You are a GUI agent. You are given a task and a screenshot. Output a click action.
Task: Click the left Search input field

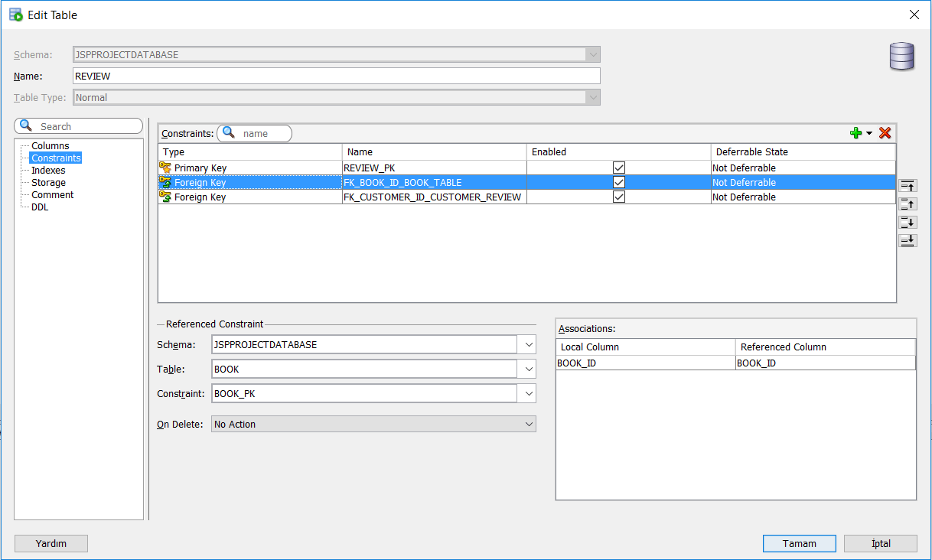click(79, 126)
